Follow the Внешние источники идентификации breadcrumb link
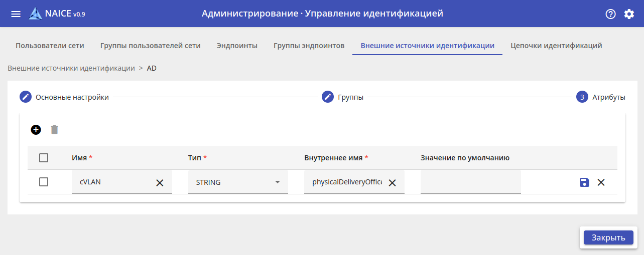This screenshot has height=255, width=644. coord(71,68)
